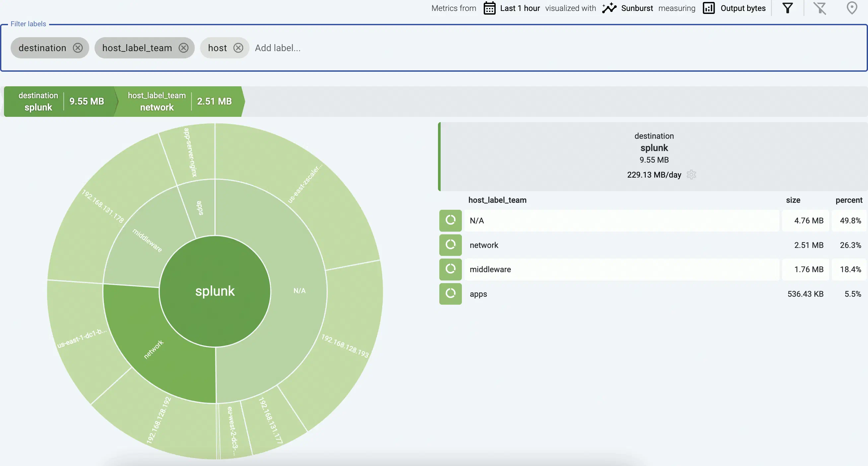868x466 pixels.
Task: Remove the host label chip
Action: [x=238, y=48]
